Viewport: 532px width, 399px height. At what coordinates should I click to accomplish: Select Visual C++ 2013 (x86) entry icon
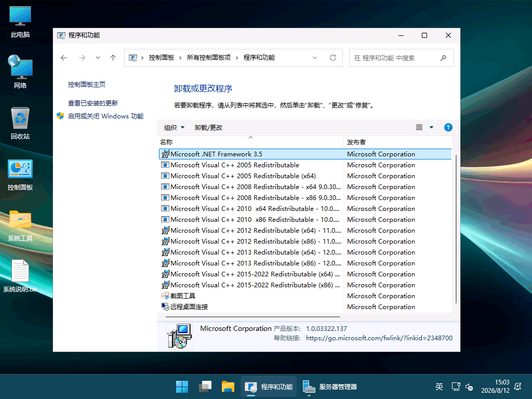pos(165,263)
